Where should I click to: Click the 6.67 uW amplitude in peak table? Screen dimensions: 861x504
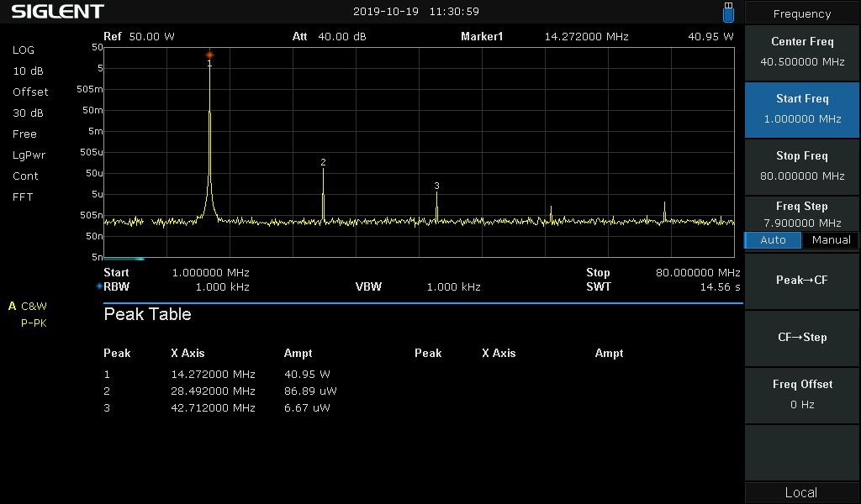pyautogui.click(x=307, y=408)
